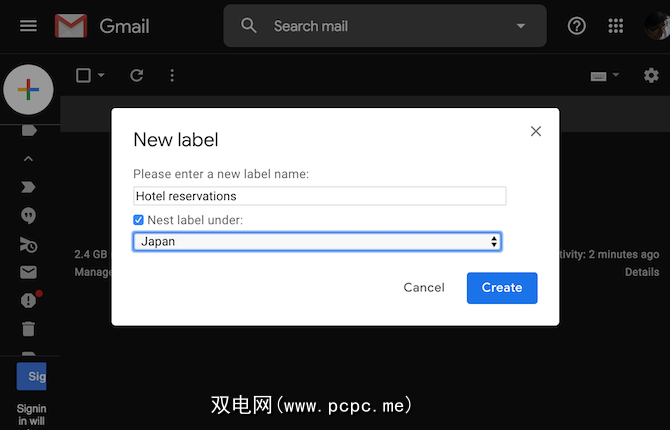Open the main menu hamburger icon
The height and width of the screenshot is (430, 670).
[x=28, y=26]
